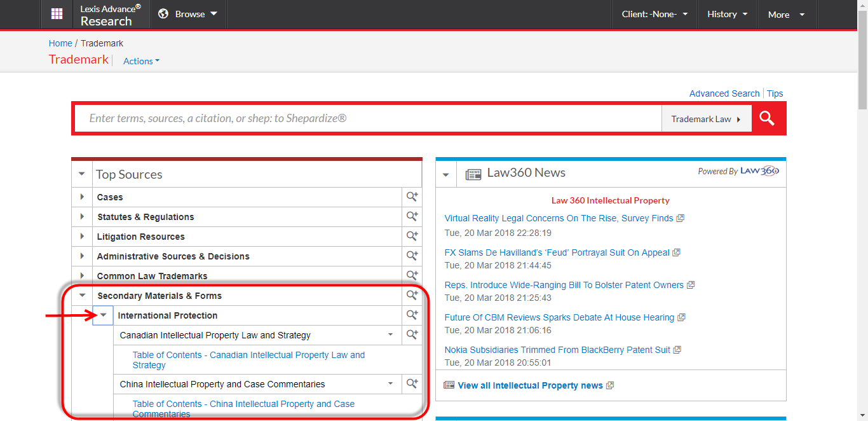This screenshot has height=421, width=868.
Task: Click the Home breadcrumb link
Action: 60,43
